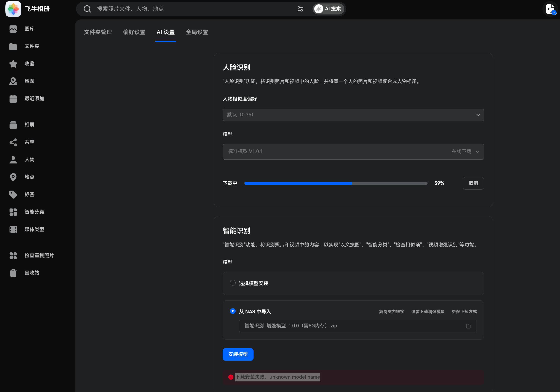Expand the 人物相似度偏好 dropdown

click(353, 115)
